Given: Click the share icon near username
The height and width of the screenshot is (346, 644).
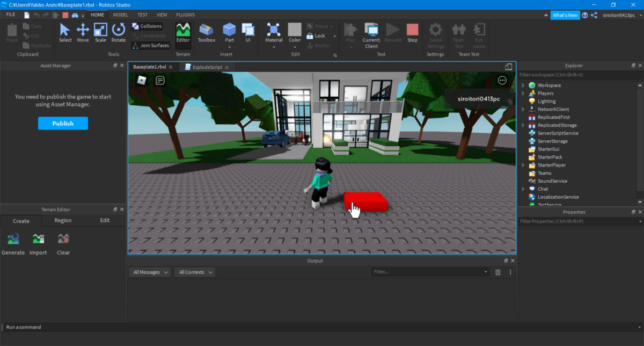Looking at the screenshot, I should [594, 15].
